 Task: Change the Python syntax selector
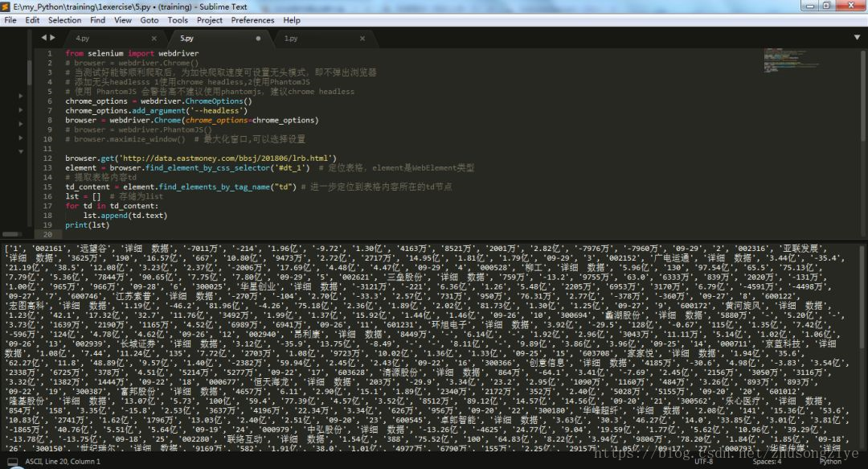click(830, 461)
